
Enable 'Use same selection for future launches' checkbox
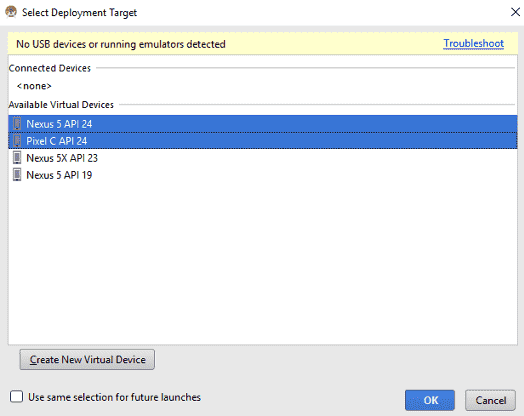click(16, 397)
